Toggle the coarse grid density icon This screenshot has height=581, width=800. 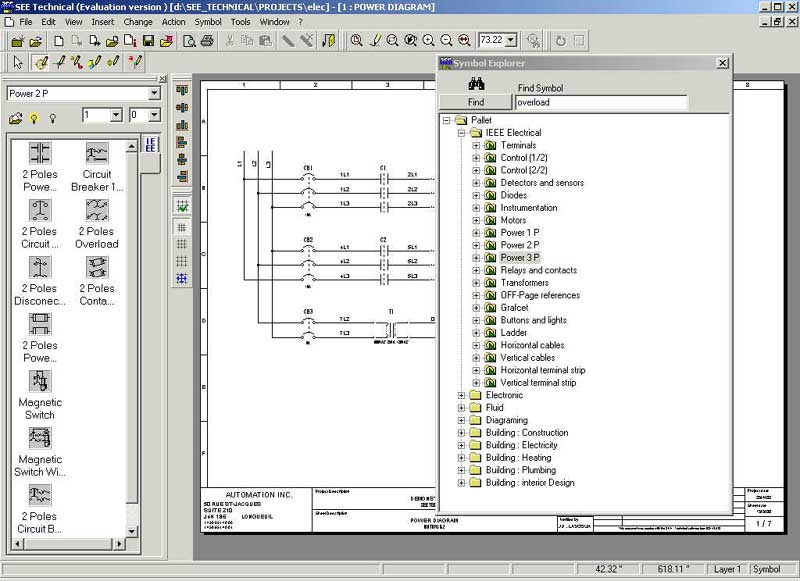[x=182, y=261]
